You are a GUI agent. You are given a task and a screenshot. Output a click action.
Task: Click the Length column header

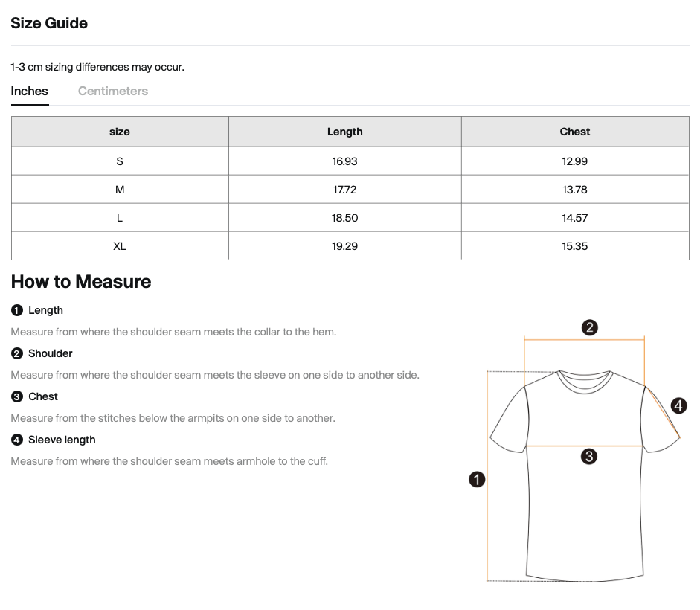[344, 132]
